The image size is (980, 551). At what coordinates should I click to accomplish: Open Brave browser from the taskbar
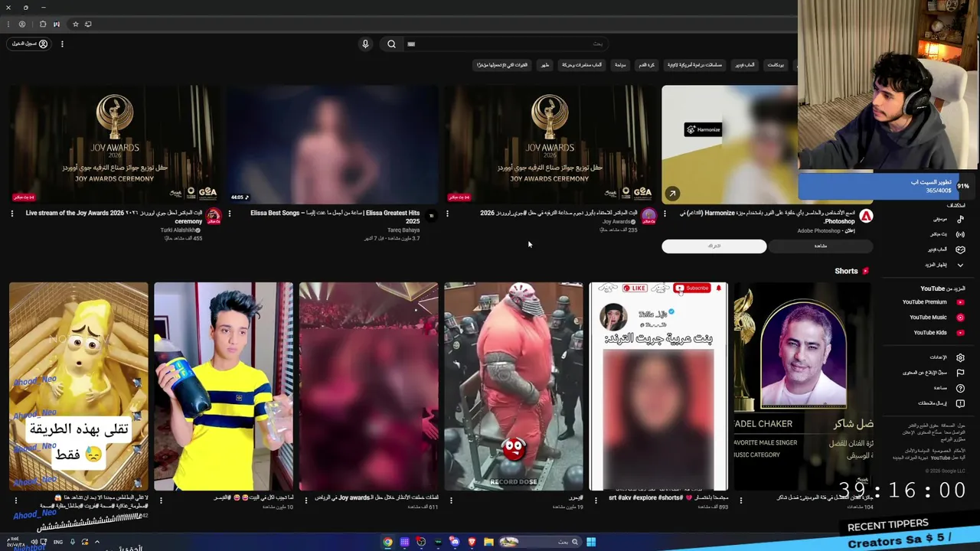pyautogui.click(x=472, y=543)
